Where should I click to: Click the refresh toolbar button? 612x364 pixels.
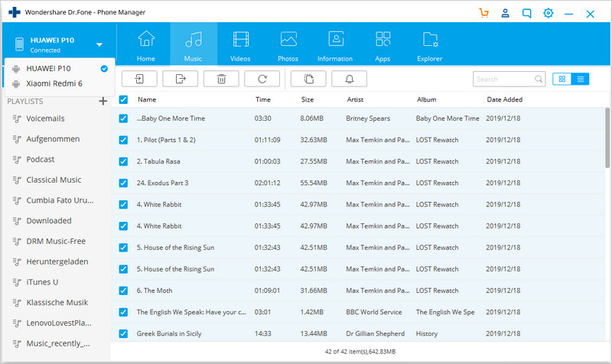[x=262, y=79]
